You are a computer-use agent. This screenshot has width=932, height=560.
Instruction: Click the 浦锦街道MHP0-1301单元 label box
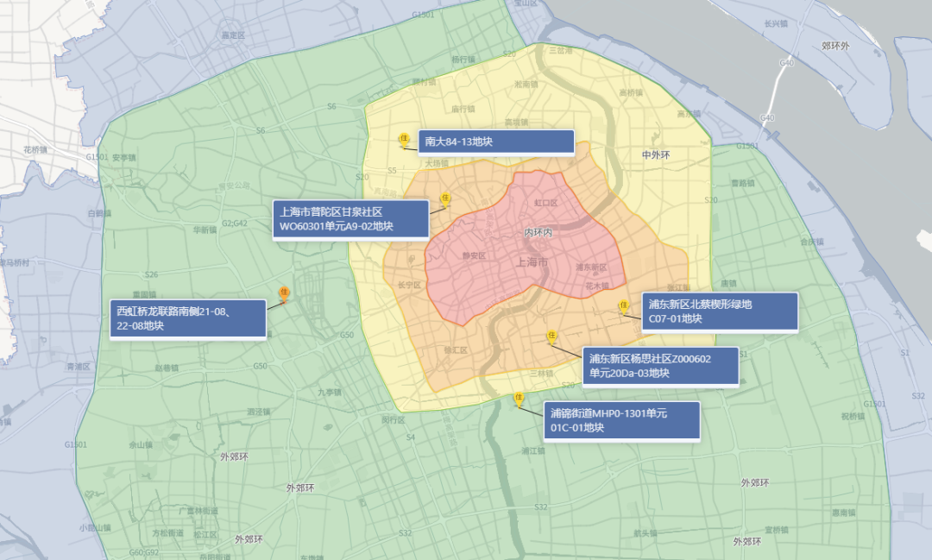621,421
